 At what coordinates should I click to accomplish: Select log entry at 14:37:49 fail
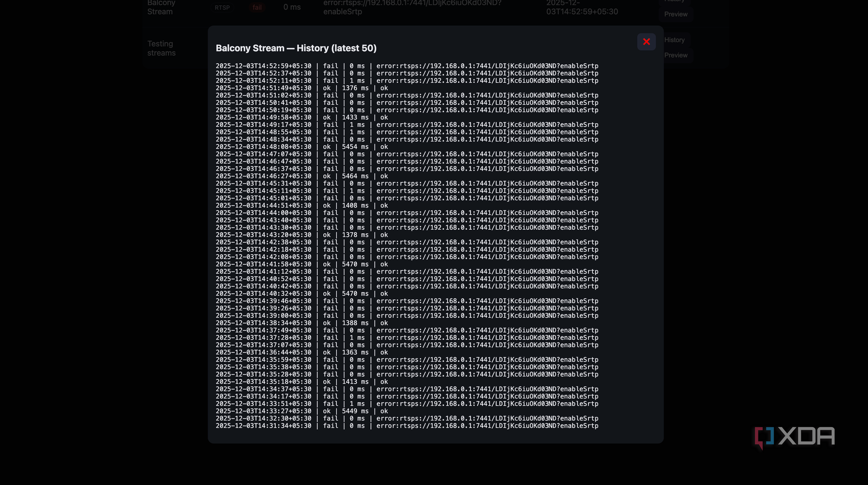coord(407,330)
